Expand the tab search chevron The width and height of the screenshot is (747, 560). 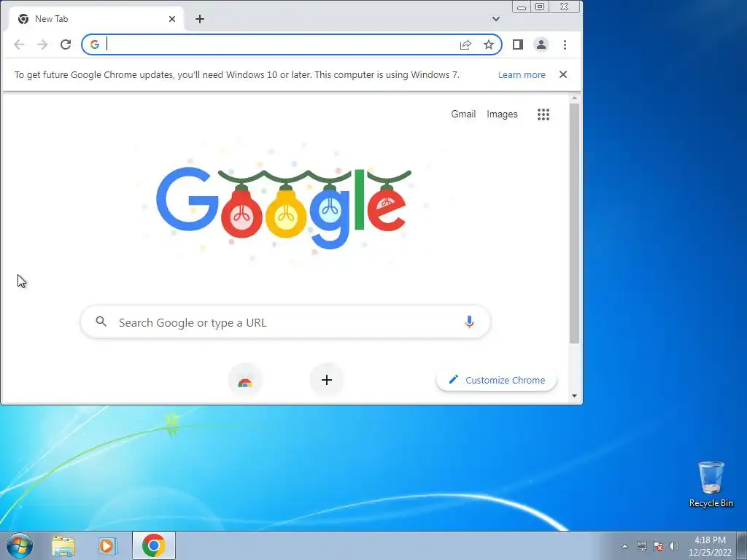point(496,19)
